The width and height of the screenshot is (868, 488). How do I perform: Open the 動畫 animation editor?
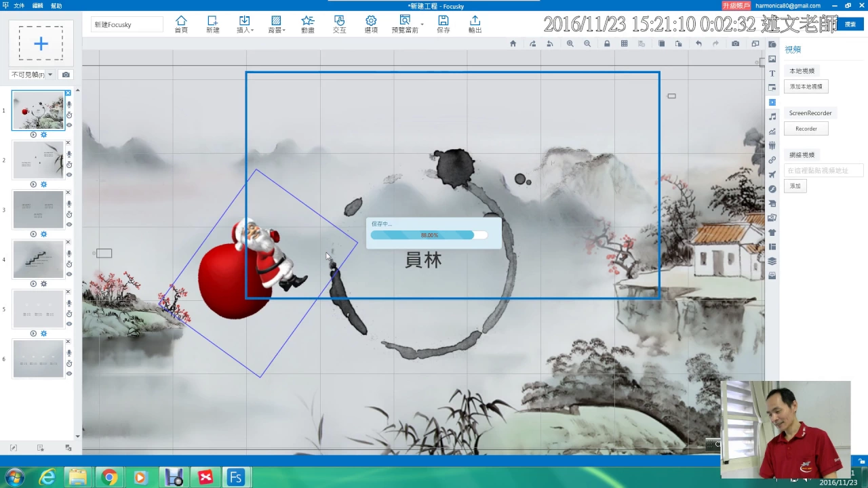tap(308, 24)
